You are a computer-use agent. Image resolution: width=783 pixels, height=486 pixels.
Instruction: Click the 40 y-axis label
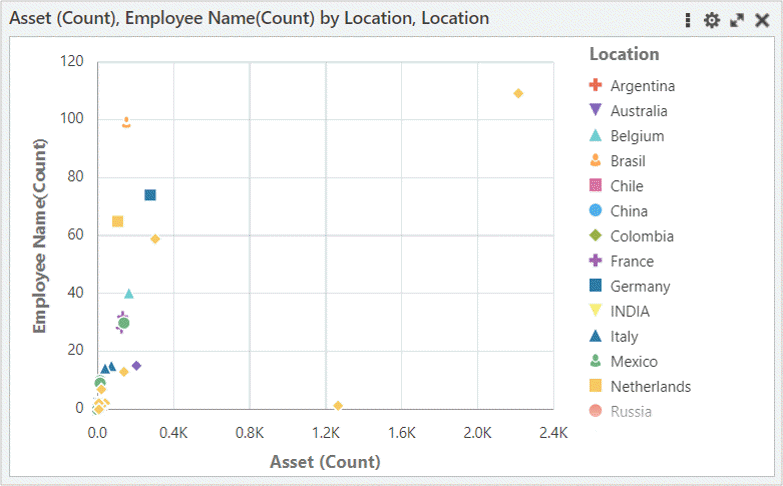(75, 292)
